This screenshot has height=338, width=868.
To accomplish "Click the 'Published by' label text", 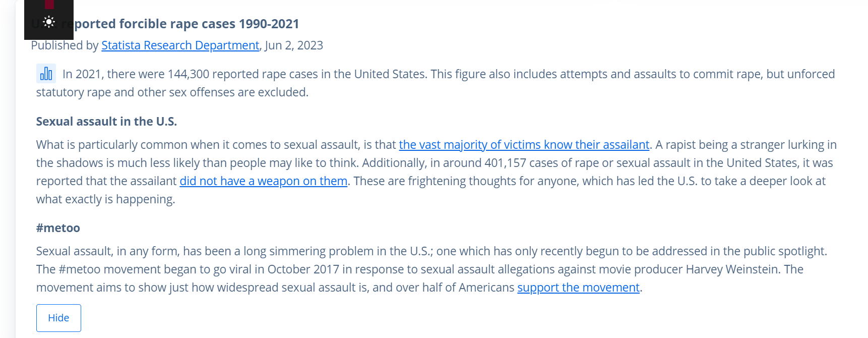I will [65, 45].
